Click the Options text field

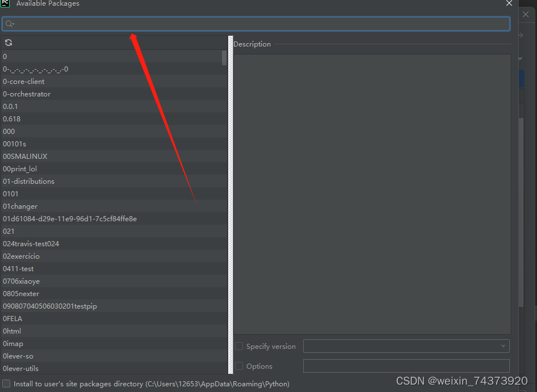tap(406, 366)
